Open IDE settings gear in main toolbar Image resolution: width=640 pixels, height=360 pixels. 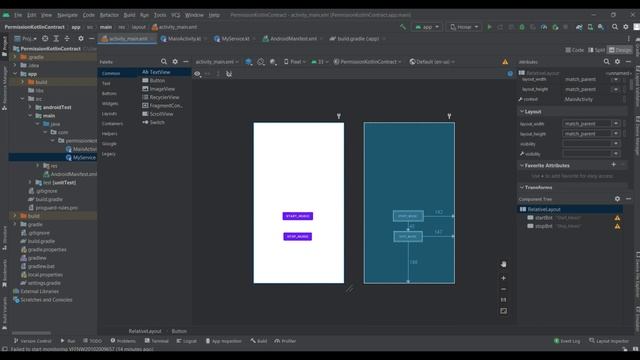coord(626,27)
